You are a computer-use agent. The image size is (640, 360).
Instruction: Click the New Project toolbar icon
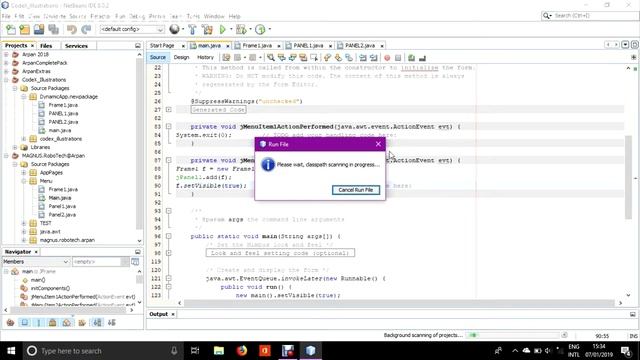pyautogui.click(x=25, y=29)
